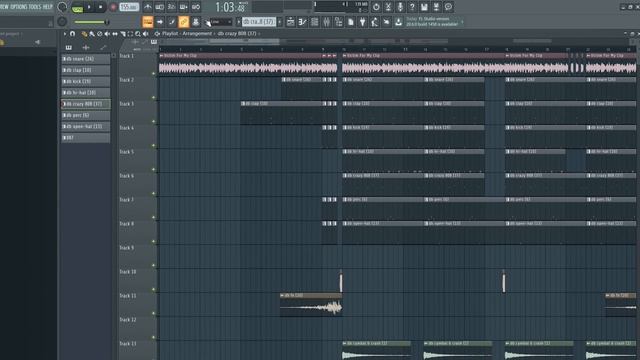Toggle the Pat/Song mode switch
Image resolution: width=640 pixels, height=360 pixels.
[x=77, y=7]
